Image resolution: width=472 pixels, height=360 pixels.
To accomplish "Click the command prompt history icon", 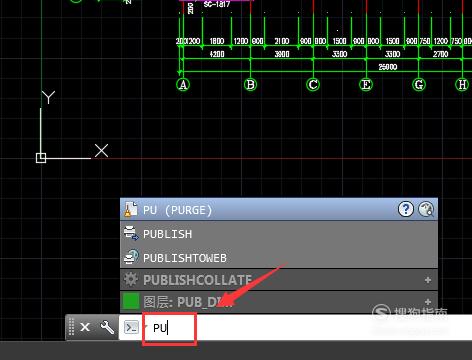I will (x=131, y=327).
